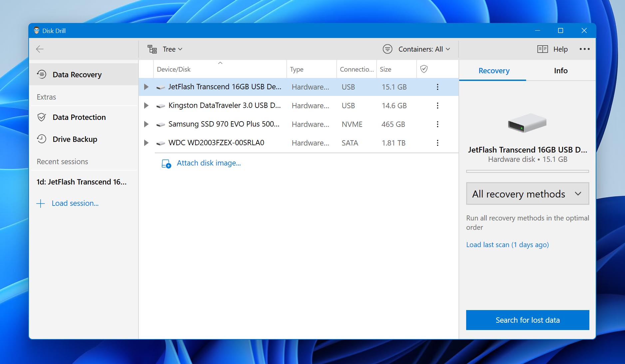This screenshot has width=625, height=364.
Task: Click the Data Protection shield icon
Action: tap(42, 117)
